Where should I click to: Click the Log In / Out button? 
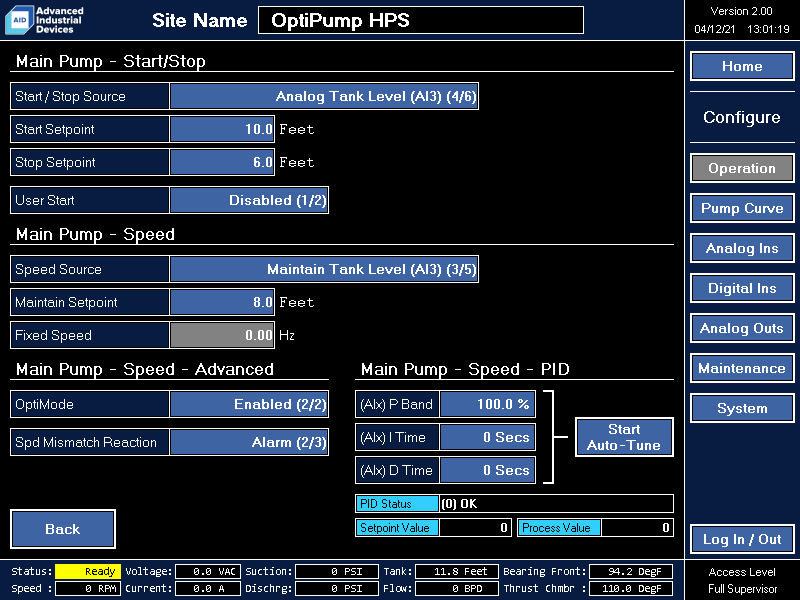coord(742,539)
